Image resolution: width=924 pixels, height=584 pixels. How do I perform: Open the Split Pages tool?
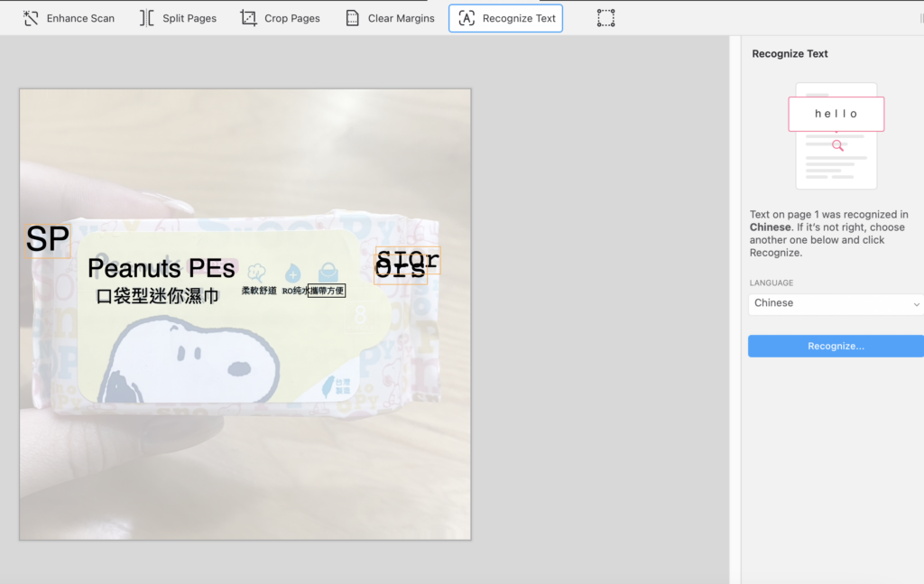pos(178,18)
